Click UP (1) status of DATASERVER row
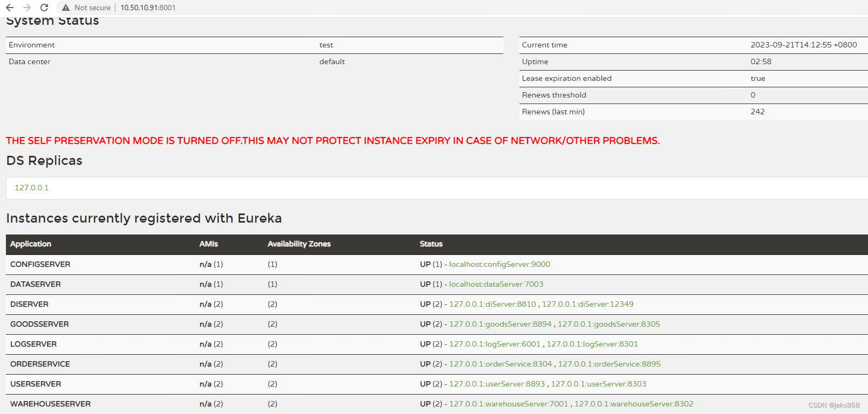Viewport: 868px width, 414px height. click(431, 284)
